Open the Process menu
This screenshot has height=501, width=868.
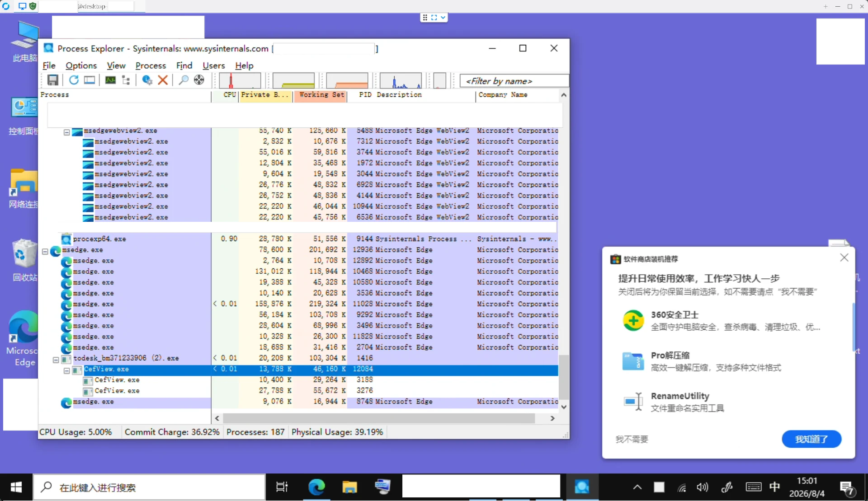[151, 66]
